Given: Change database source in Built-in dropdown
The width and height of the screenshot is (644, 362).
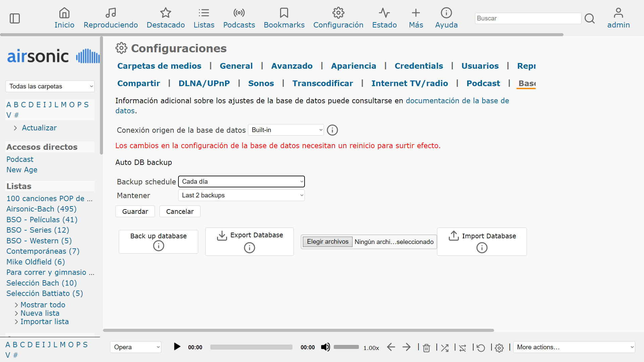Looking at the screenshot, I should [285, 130].
